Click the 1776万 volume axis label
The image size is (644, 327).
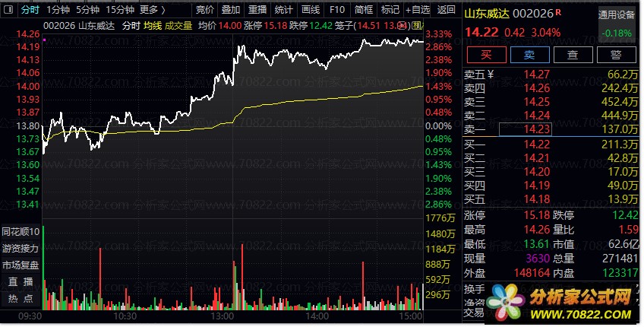tap(440, 217)
